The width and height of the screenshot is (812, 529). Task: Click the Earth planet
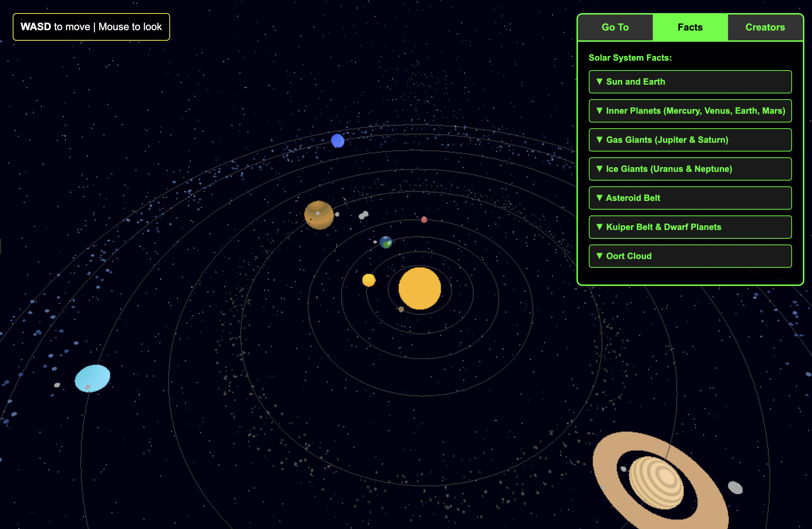[x=386, y=242]
